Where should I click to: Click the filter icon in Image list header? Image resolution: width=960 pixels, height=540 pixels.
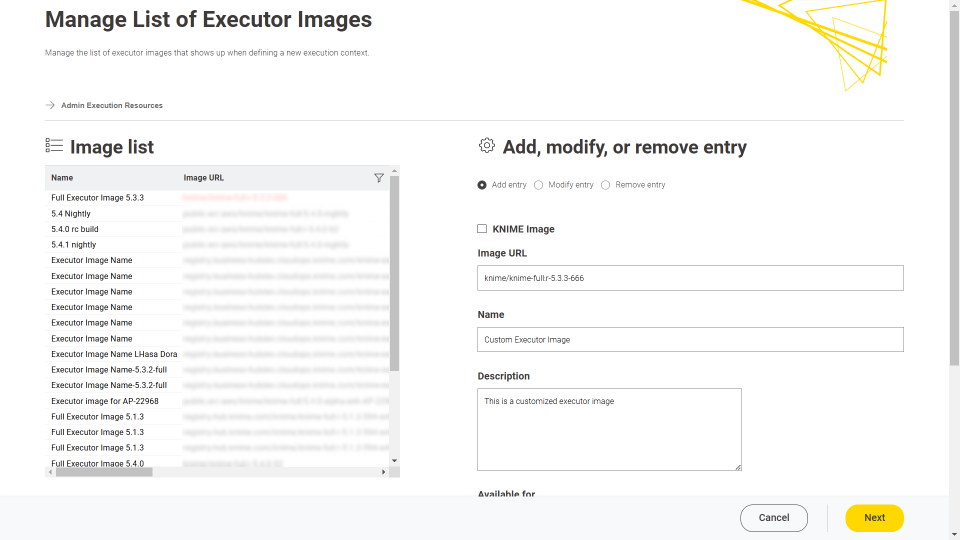[378, 178]
